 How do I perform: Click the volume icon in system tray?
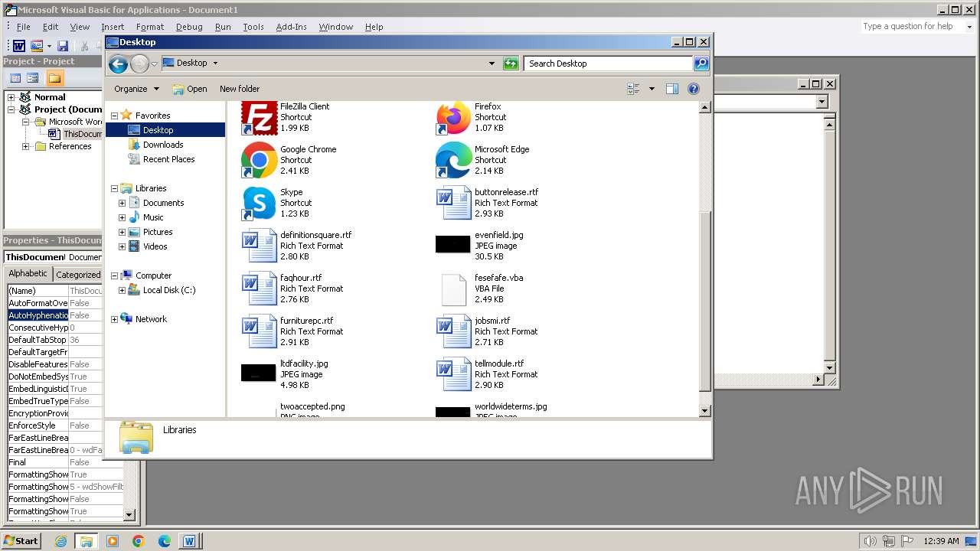pyautogui.click(x=870, y=541)
